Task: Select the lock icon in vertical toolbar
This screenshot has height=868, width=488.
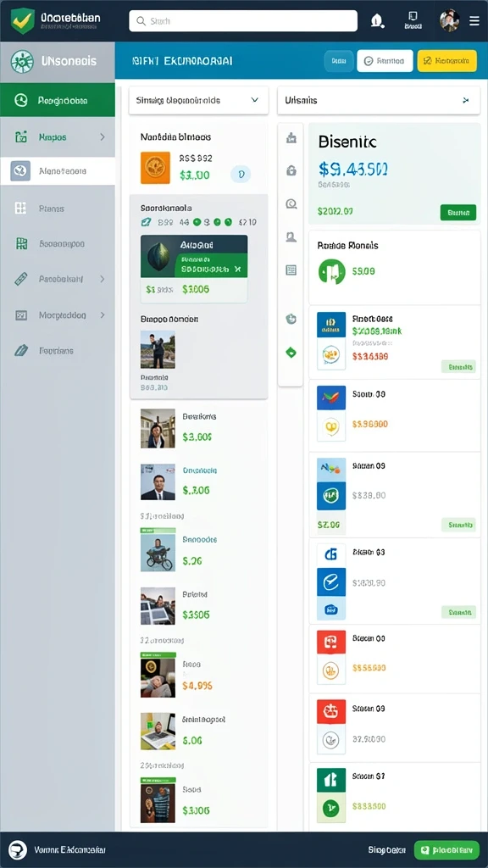Action: click(291, 171)
